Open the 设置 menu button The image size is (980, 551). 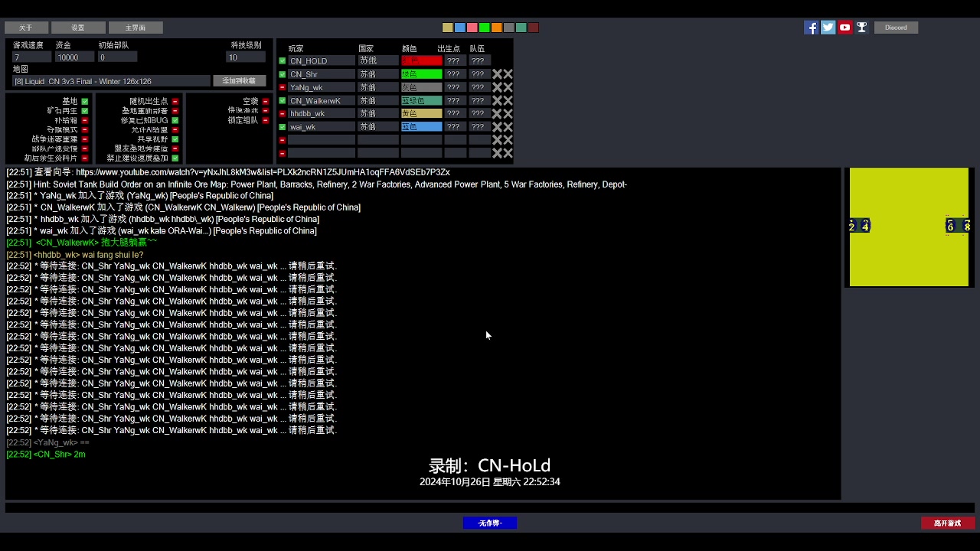(78, 28)
